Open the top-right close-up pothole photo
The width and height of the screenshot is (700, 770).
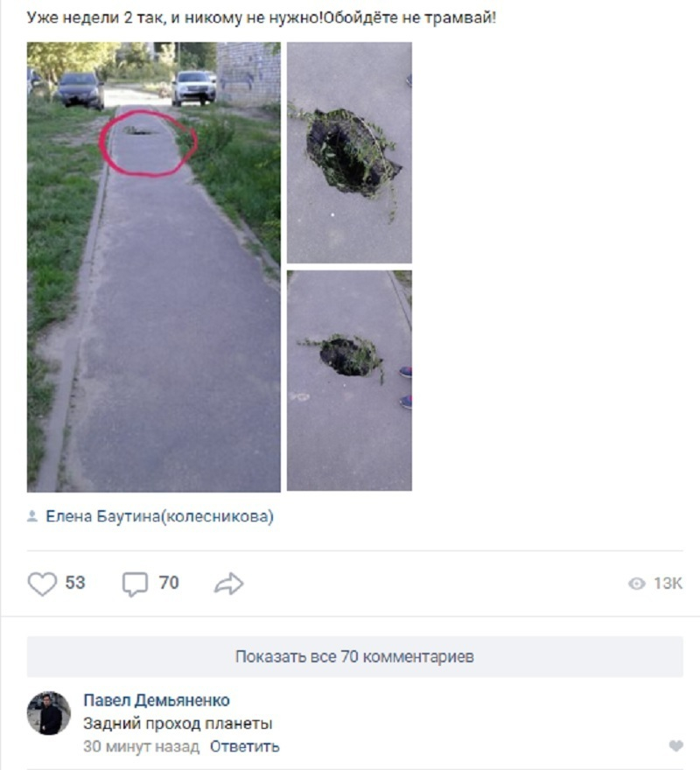(349, 152)
